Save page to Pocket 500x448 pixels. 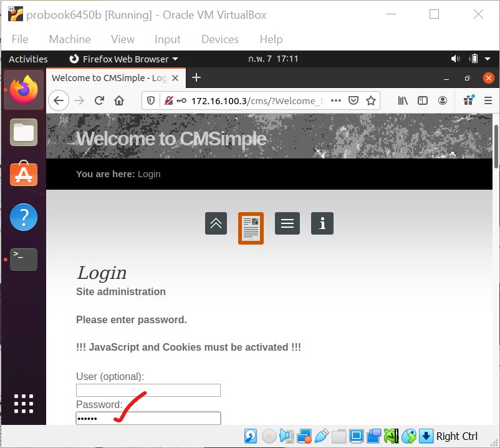pos(353,101)
